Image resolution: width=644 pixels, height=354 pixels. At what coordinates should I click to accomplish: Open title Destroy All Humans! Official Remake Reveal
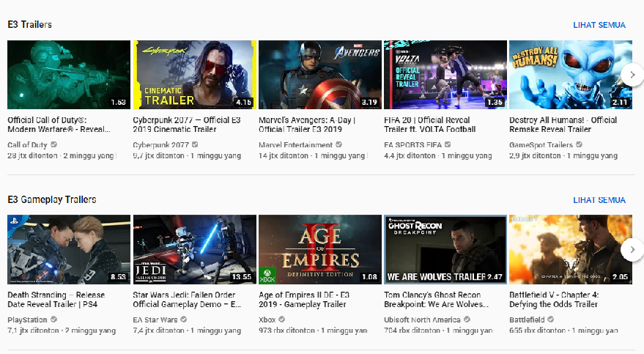563,125
